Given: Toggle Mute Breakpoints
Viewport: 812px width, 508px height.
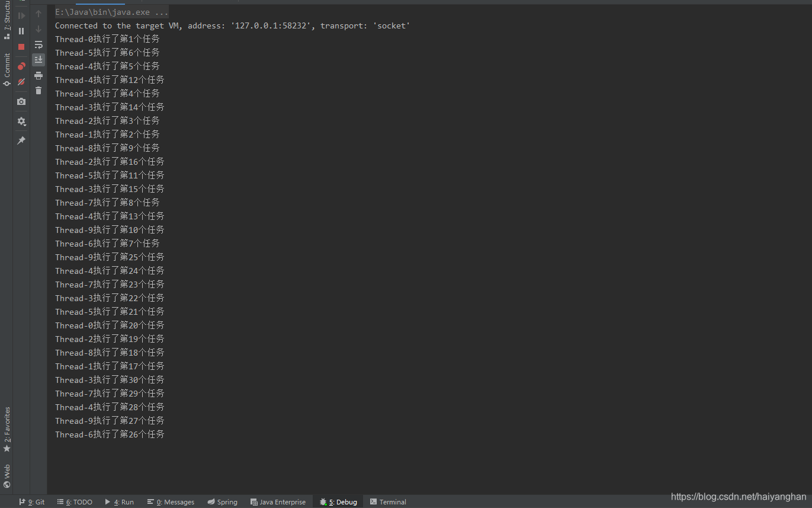Looking at the screenshot, I should [x=21, y=81].
